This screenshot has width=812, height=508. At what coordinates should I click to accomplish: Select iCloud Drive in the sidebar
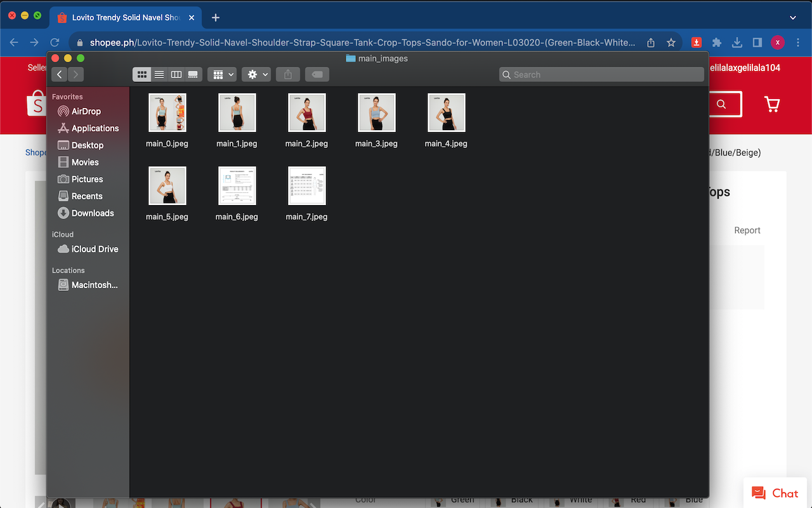88,249
